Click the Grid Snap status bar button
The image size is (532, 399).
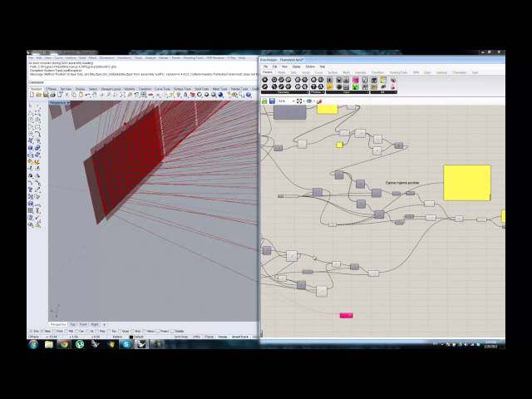181,337
